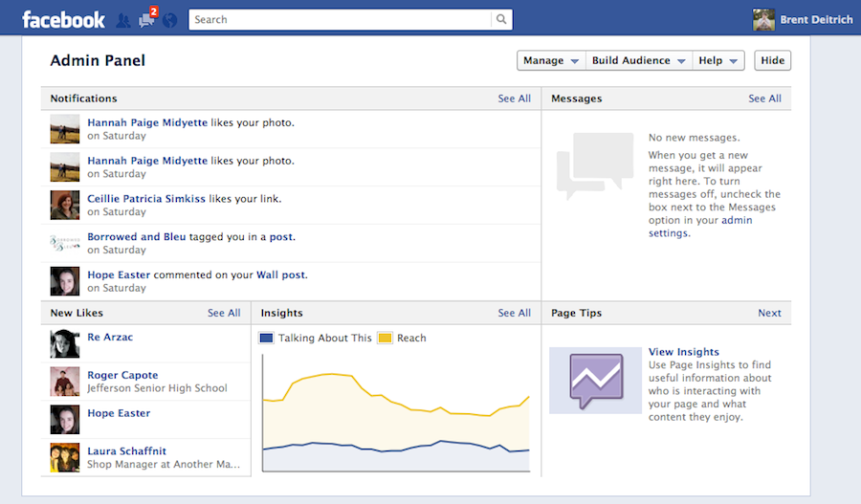Expand the Manage dropdown

[551, 60]
